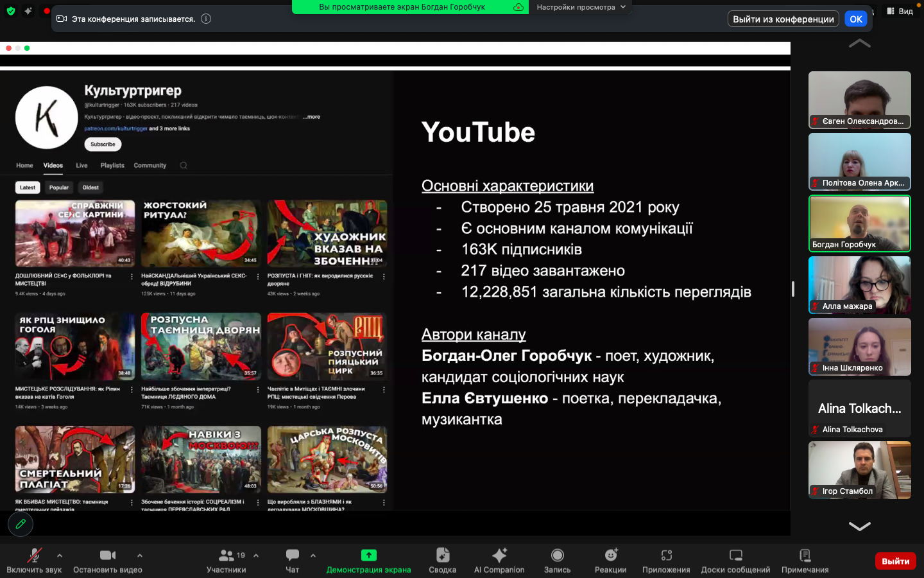
Task: Open the Приложения apps icon
Action: click(666, 556)
